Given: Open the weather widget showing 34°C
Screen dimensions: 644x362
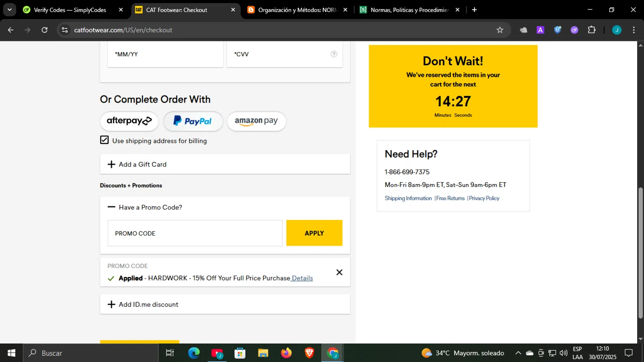Looking at the screenshot, I should [x=463, y=353].
